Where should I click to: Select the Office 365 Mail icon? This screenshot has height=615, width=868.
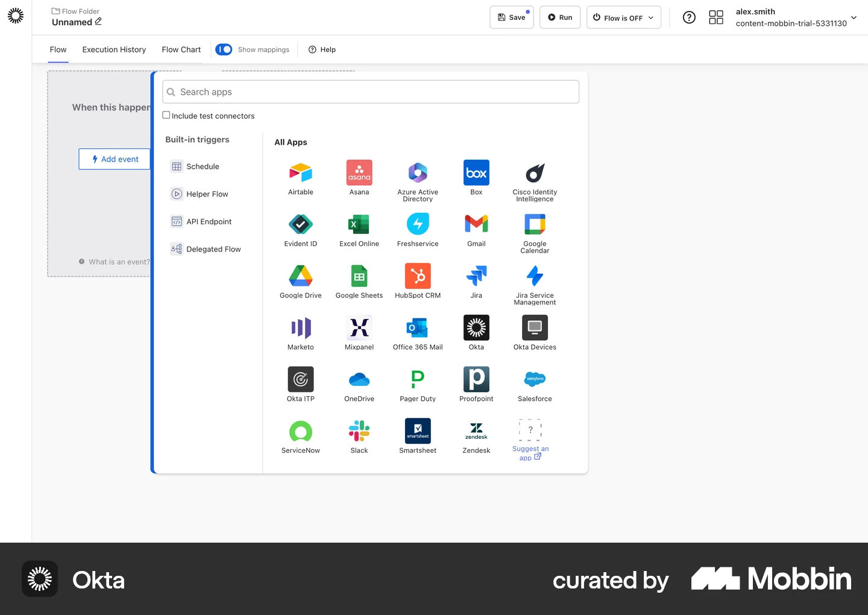(418, 327)
